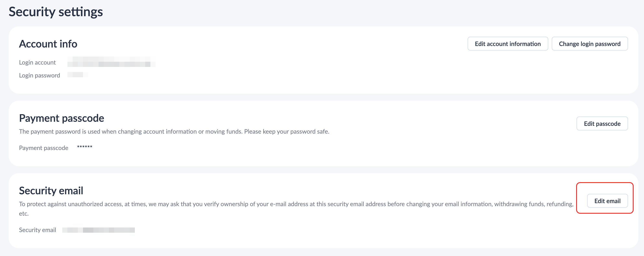Click the Payment passcode field label
The image size is (644, 256).
coord(43,148)
